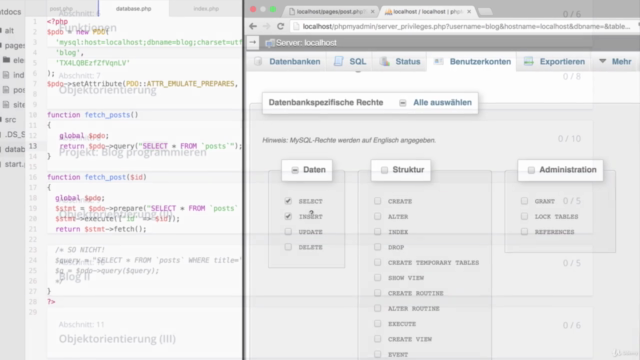
Task: Enable the REFERENCES privilege
Action: [524, 231]
